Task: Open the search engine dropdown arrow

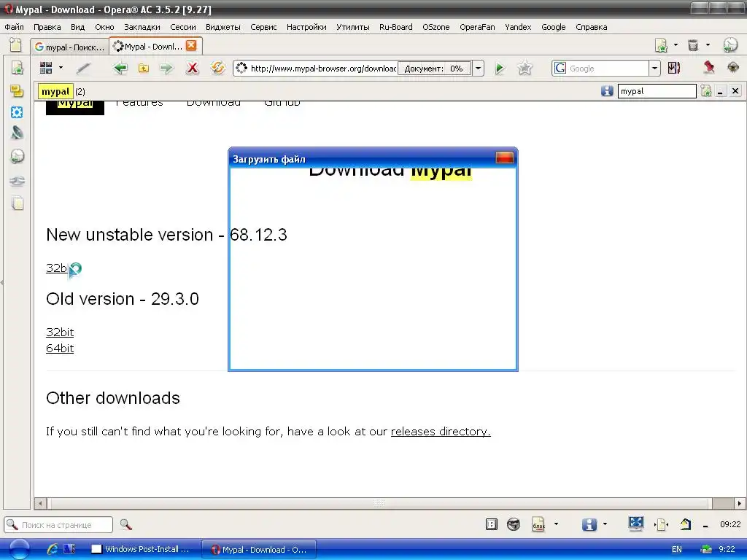Action: pyautogui.click(x=654, y=69)
